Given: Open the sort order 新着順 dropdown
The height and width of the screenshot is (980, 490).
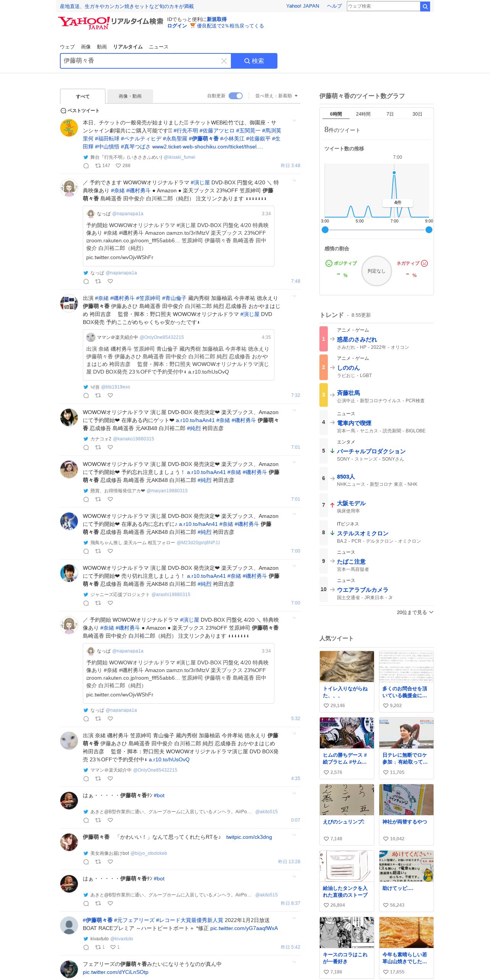Looking at the screenshot, I should pos(276,96).
